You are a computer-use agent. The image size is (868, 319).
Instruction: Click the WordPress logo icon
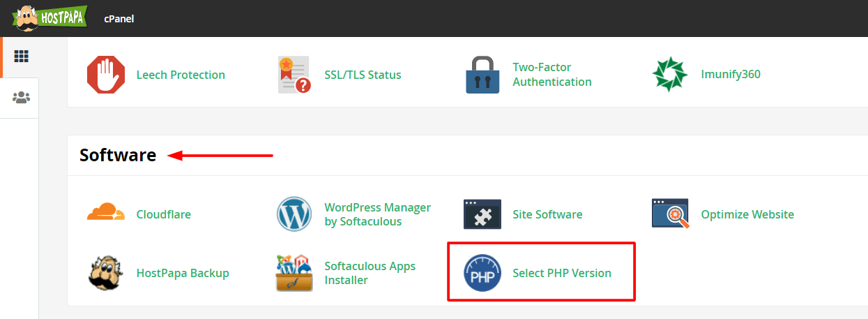tap(294, 214)
